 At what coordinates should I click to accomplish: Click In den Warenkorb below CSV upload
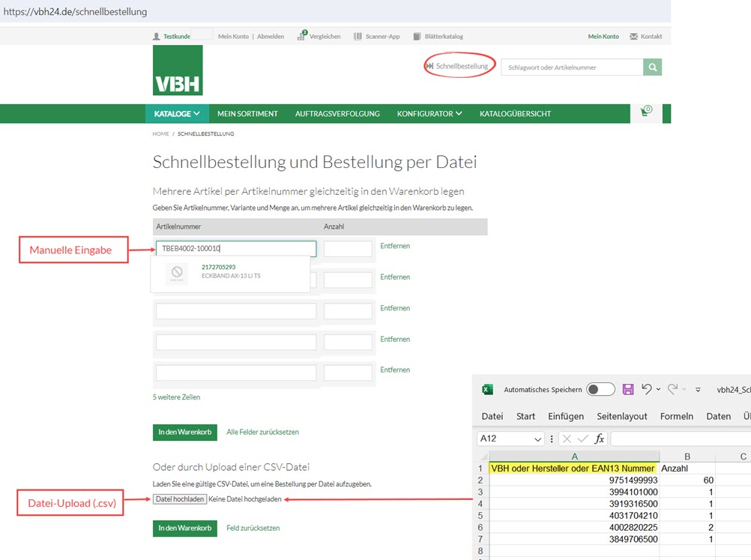click(x=185, y=528)
